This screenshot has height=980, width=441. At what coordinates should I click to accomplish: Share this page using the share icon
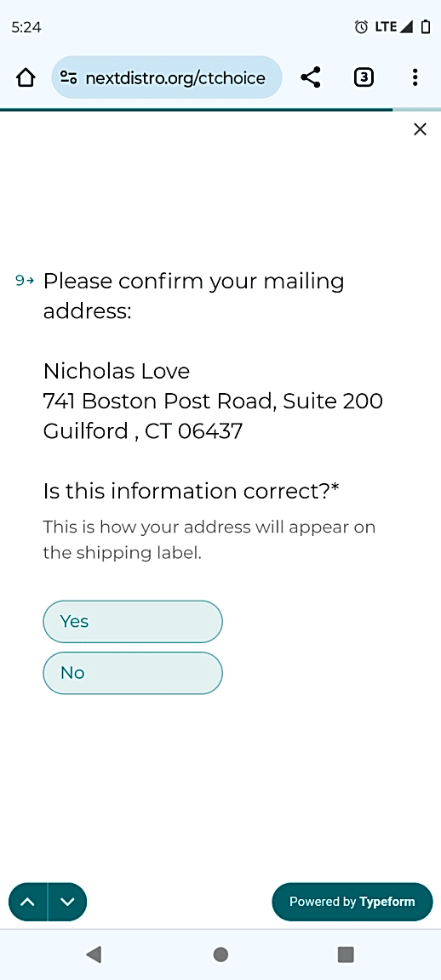click(310, 77)
